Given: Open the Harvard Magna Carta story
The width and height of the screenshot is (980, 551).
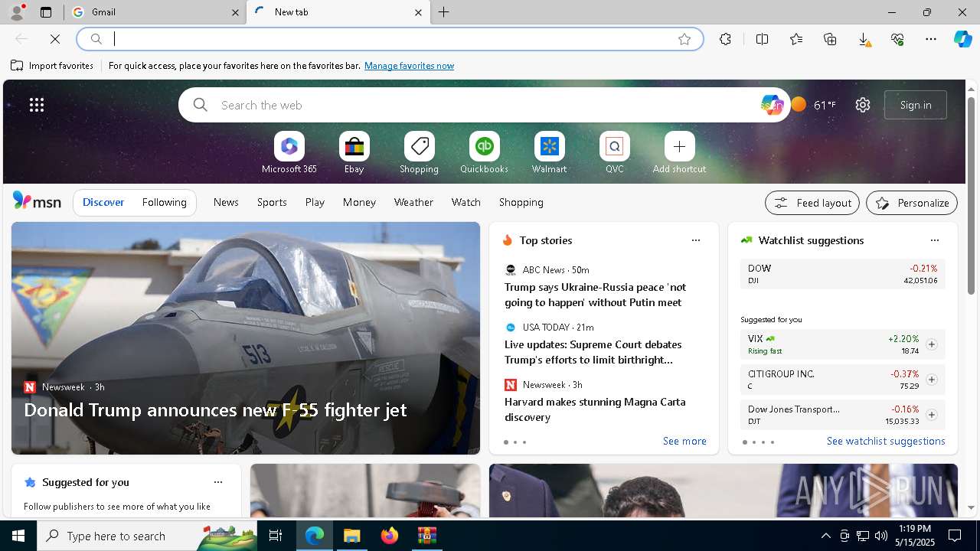Looking at the screenshot, I should point(595,409).
